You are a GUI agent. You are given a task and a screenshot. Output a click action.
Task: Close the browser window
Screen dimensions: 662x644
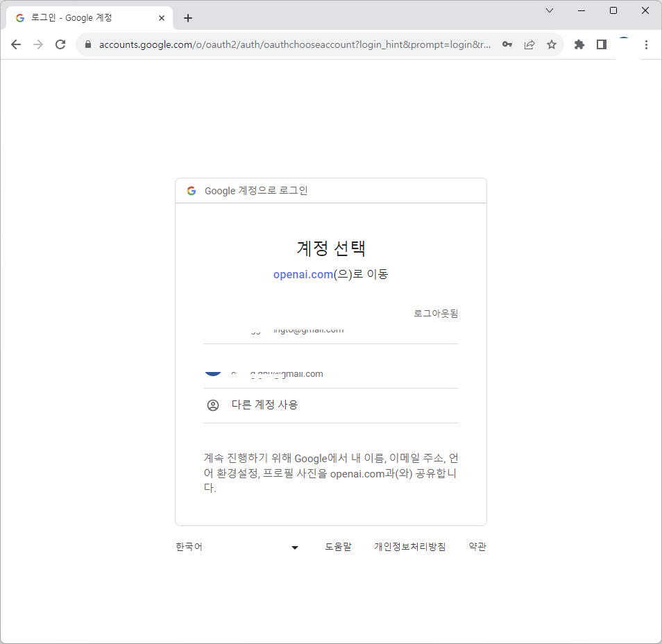(645, 10)
